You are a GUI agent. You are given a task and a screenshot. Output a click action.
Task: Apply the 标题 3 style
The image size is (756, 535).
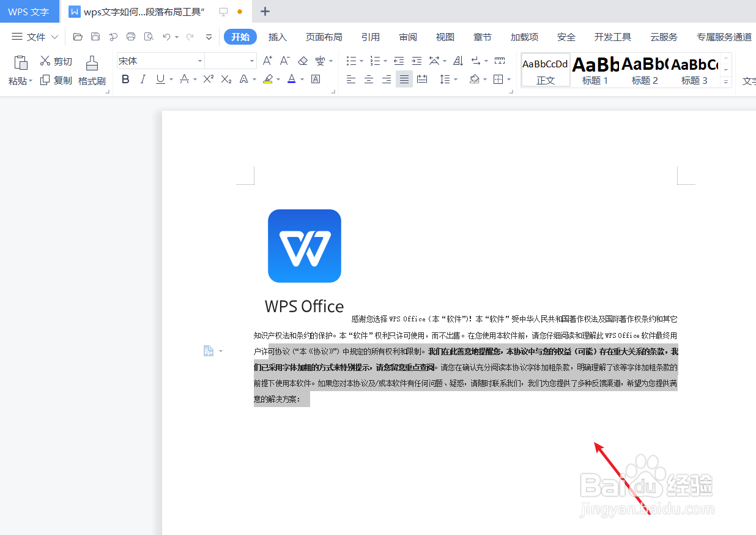(694, 70)
